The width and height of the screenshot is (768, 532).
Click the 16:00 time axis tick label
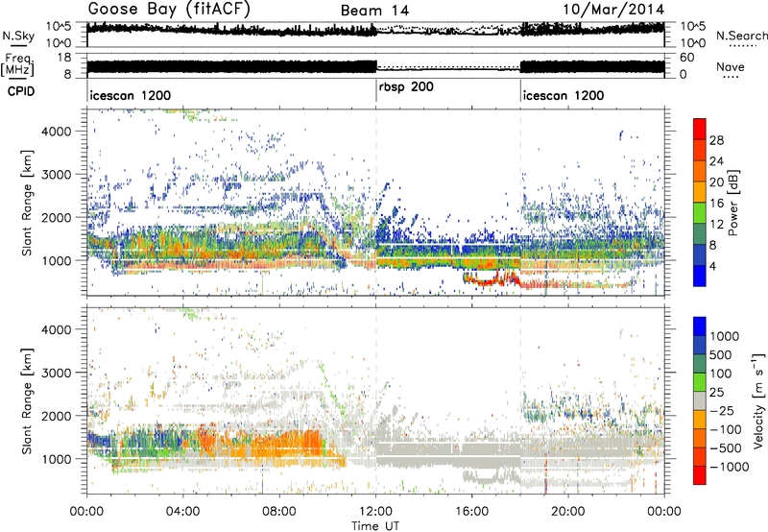point(471,512)
